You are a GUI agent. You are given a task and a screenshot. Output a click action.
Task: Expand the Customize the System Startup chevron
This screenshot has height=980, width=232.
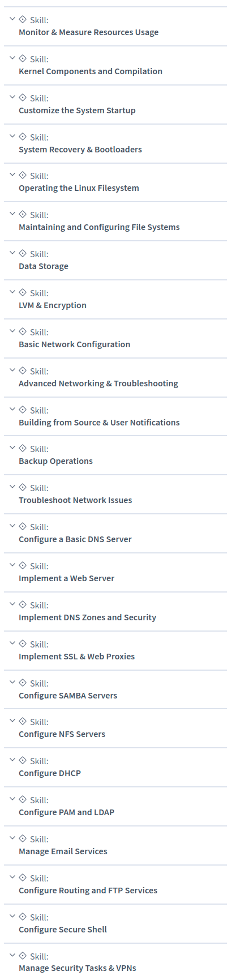[x=12, y=97]
